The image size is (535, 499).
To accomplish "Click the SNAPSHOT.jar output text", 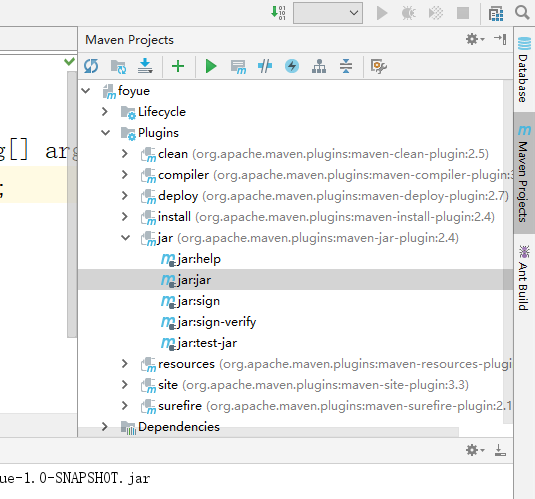I will [x=75, y=478].
